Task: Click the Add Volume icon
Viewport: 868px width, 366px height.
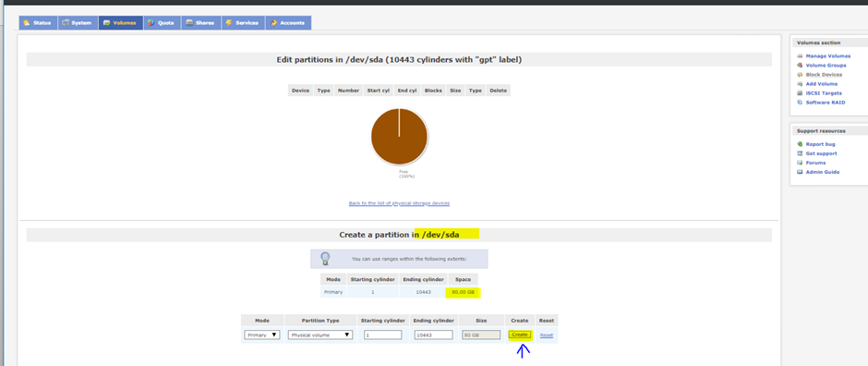Action: 800,83
